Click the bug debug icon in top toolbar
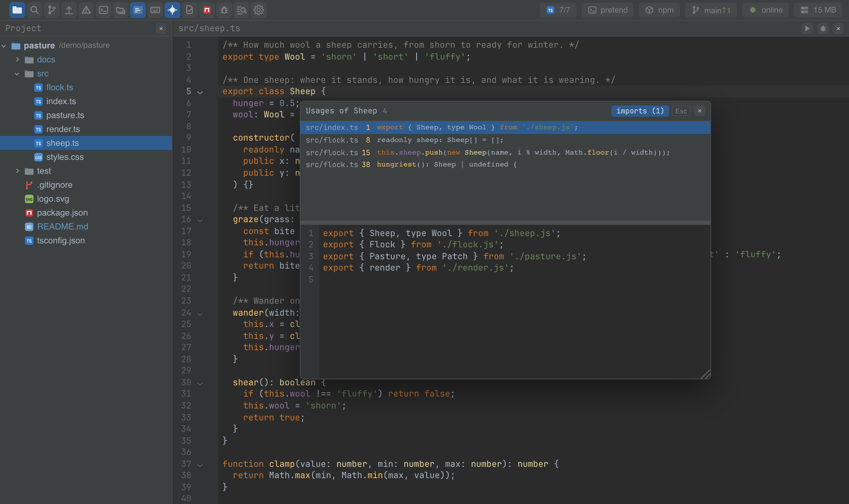 point(224,10)
